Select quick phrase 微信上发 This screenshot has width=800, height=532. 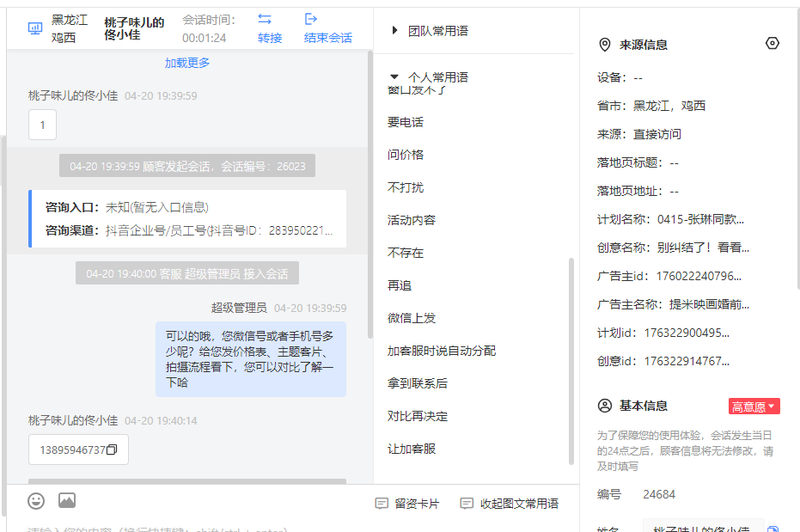tap(412, 318)
